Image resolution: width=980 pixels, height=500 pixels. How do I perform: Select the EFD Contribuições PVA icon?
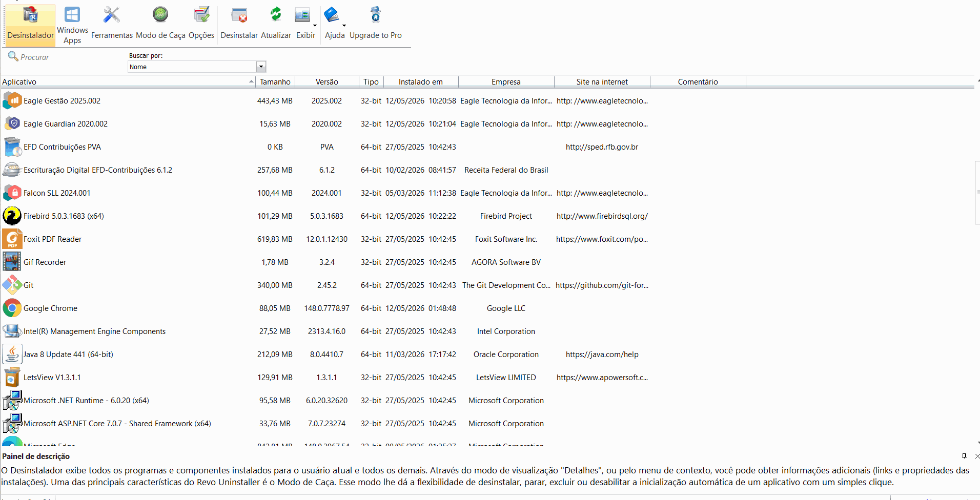pyautogui.click(x=12, y=147)
